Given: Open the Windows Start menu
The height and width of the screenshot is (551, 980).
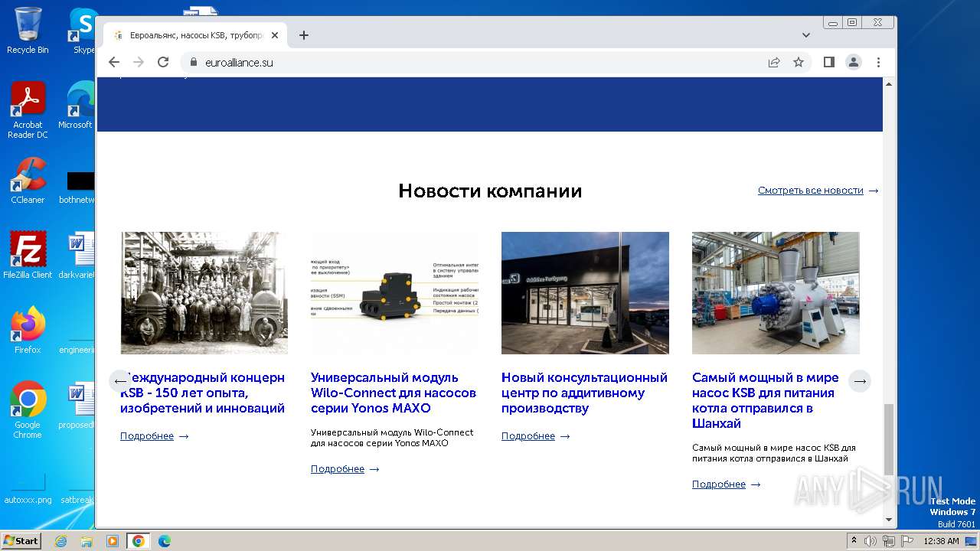Looking at the screenshot, I should click(x=21, y=540).
